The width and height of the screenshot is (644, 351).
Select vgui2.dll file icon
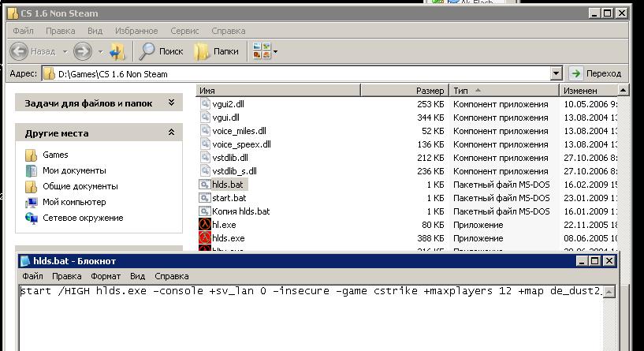[x=205, y=103]
